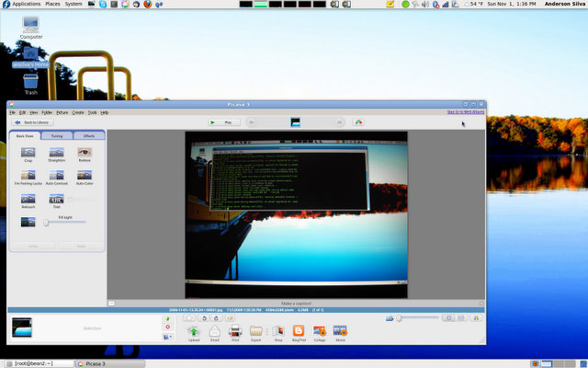Open the Text tool
Viewport: 588px width, 368px height.
click(x=57, y=199)
